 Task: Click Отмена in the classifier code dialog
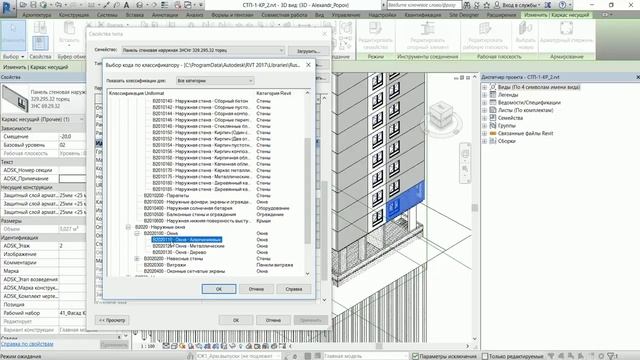pyautogui.click(x=256, y=289)
